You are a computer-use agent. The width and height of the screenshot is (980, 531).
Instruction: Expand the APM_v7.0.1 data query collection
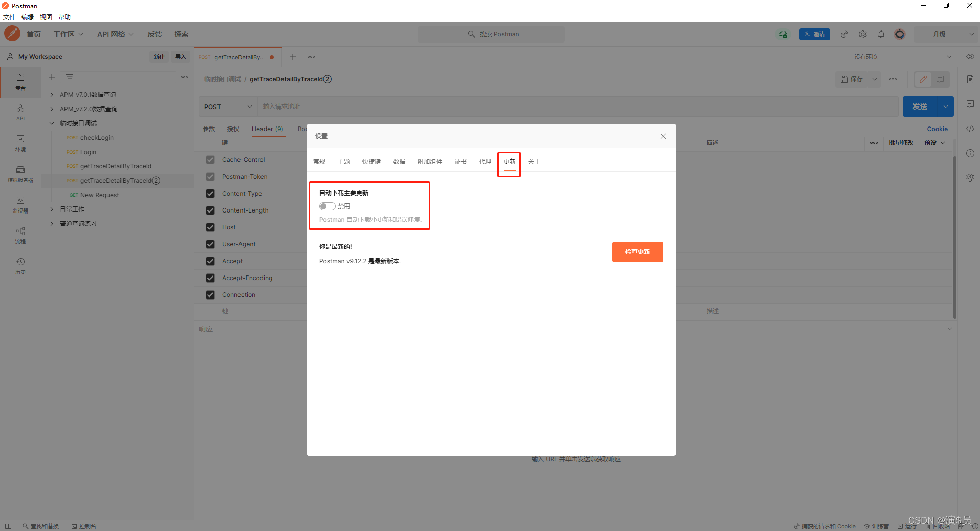[x=52, y=95]
